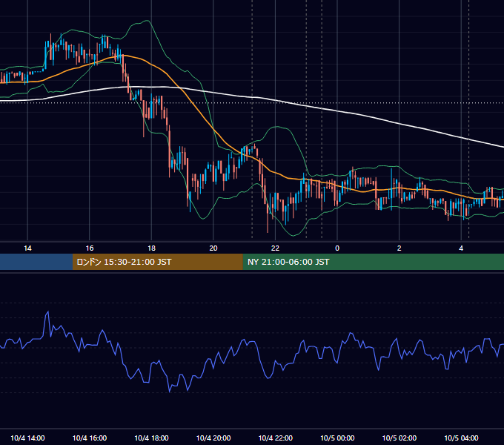Click the hour label 14 on price chart axis
Image resolution: width=504 pixels, height=445 pixels.
(27, 248)
